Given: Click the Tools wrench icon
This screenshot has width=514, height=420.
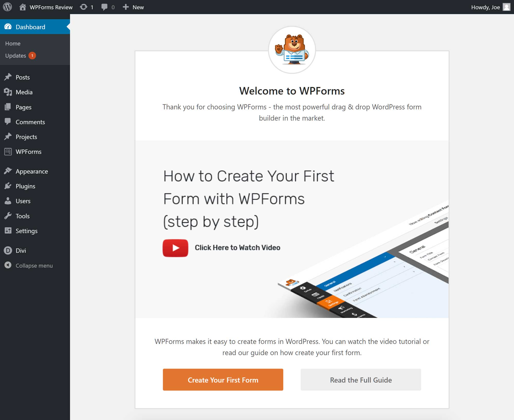Looking at the screenshot, I should 8,216.
